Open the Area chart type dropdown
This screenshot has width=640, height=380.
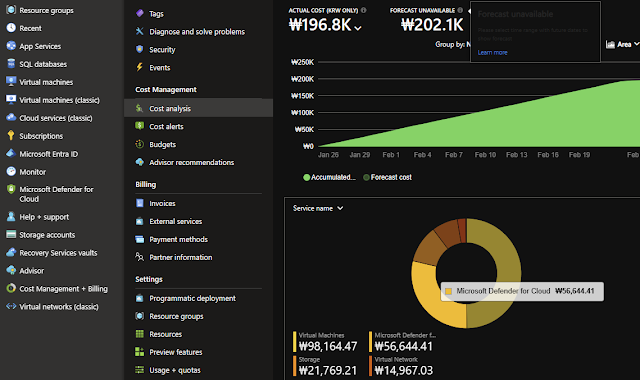point(622,44)
